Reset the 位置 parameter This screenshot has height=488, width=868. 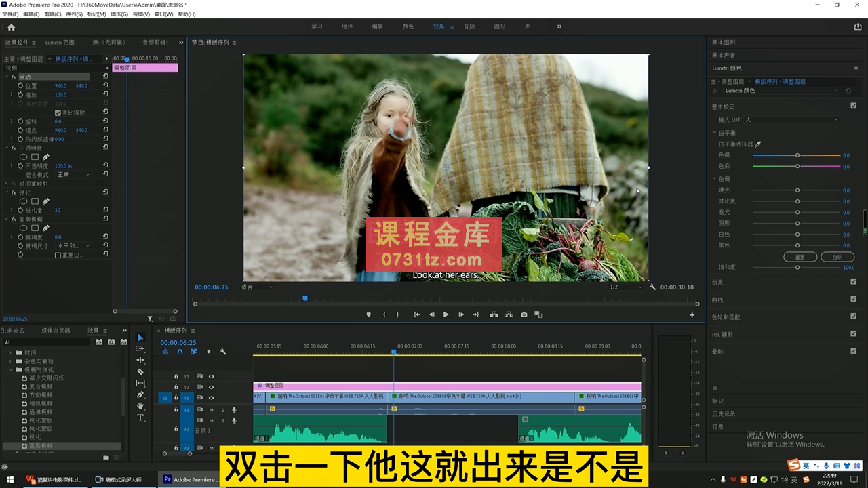click(x=106, y=85)
